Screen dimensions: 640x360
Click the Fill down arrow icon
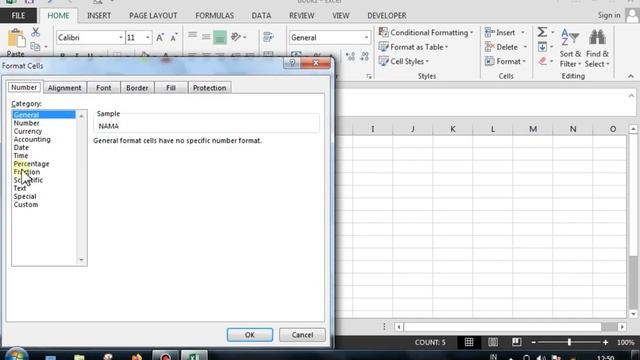[x=542, y=47]
